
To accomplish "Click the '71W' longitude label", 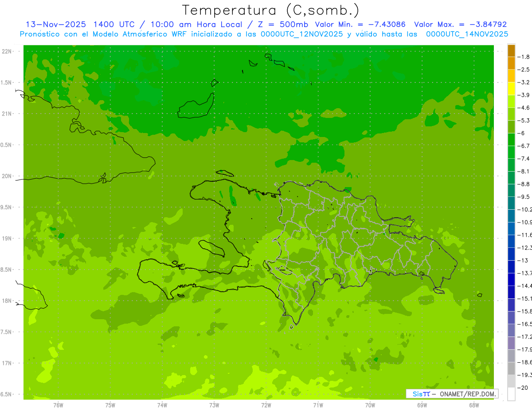I will click(318, 405).
